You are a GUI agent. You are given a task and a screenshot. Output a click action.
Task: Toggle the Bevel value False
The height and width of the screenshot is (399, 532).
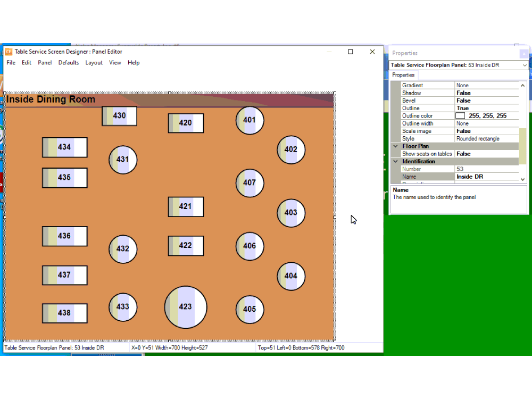tap(487, 101)
